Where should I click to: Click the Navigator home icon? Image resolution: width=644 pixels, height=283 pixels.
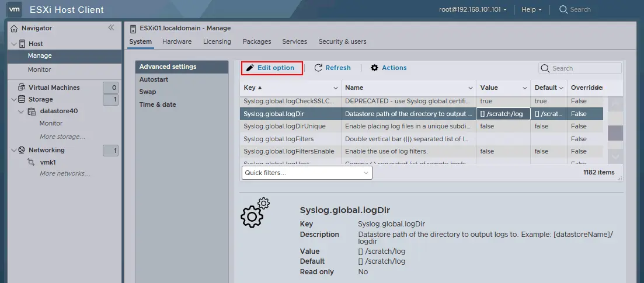point(15,29)
